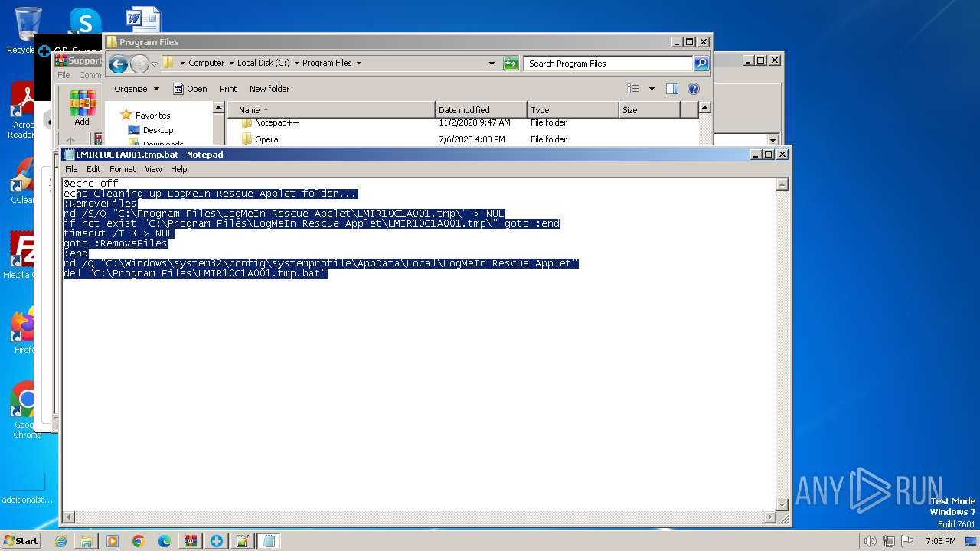The image size is (980, 551).
Task: Click the Back arrow in Program Files window
Action: coord(118,64)
